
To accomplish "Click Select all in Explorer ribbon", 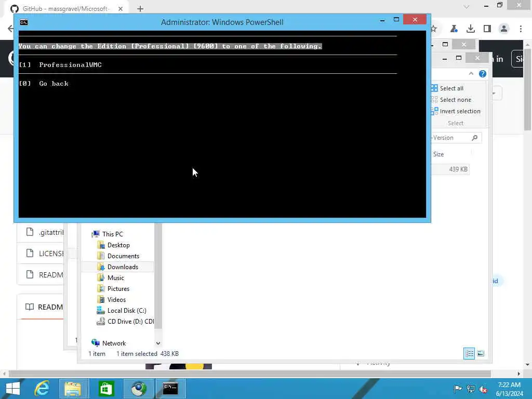I will [x=451, y=88].
